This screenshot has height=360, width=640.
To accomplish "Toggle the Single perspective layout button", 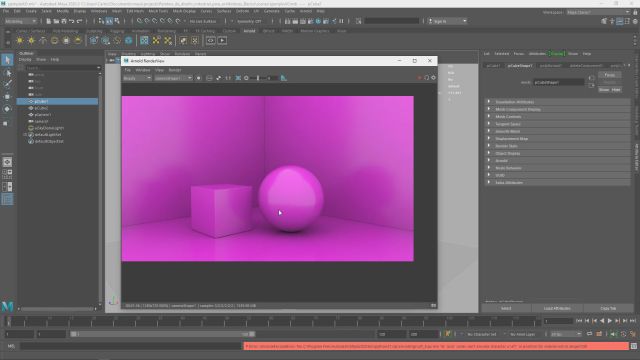I will pos(7,162).
